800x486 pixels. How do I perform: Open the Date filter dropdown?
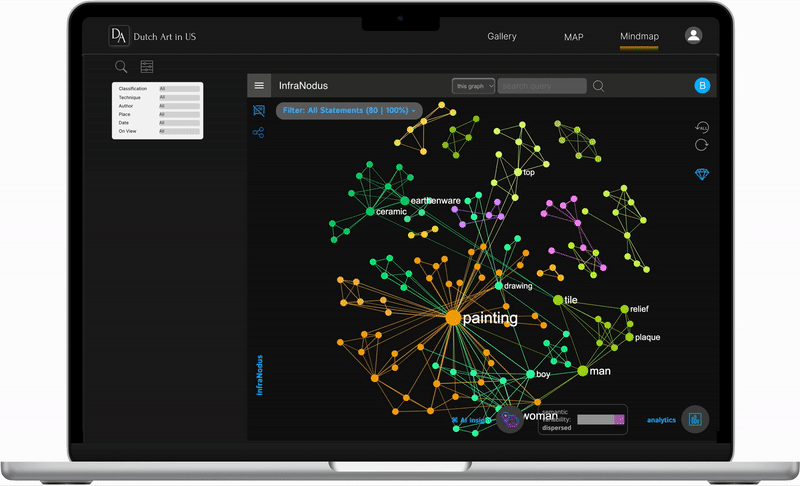[x=179, y=123]
